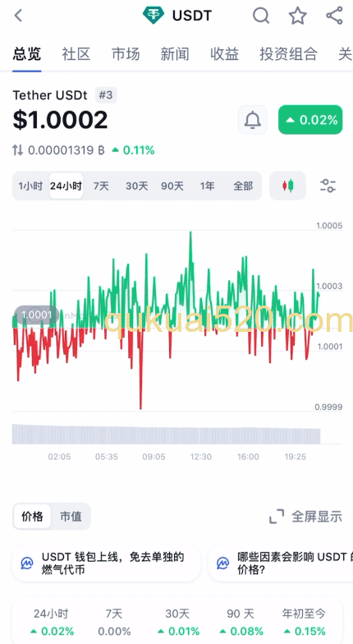Select 30天 chart range
This screenshot has width=353, height=644.
(x=136, y=186)
